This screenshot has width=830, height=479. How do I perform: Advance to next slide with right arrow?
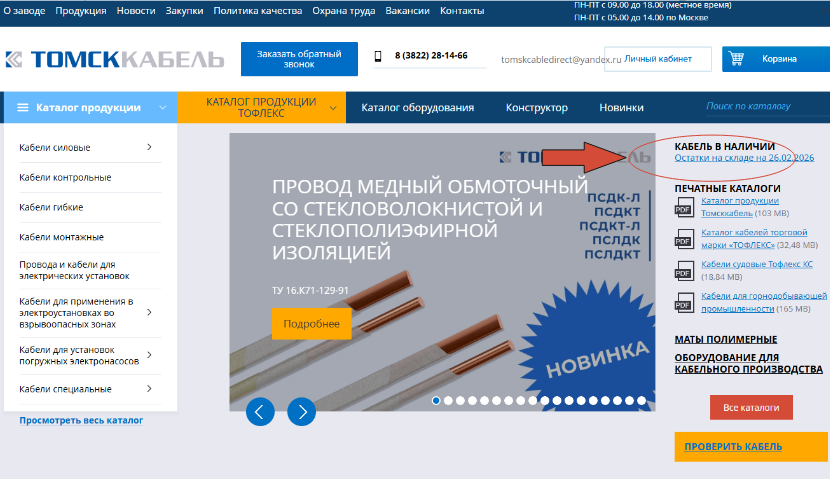coord(301,411)
